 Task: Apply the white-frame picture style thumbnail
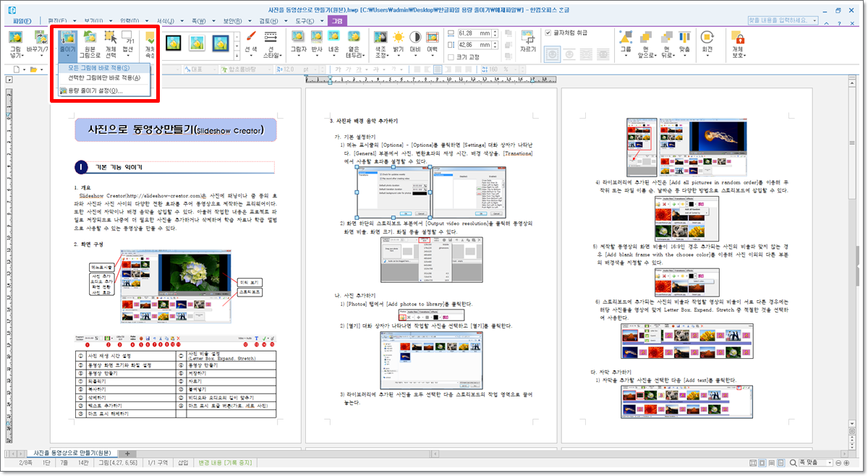tap(197, 43)
